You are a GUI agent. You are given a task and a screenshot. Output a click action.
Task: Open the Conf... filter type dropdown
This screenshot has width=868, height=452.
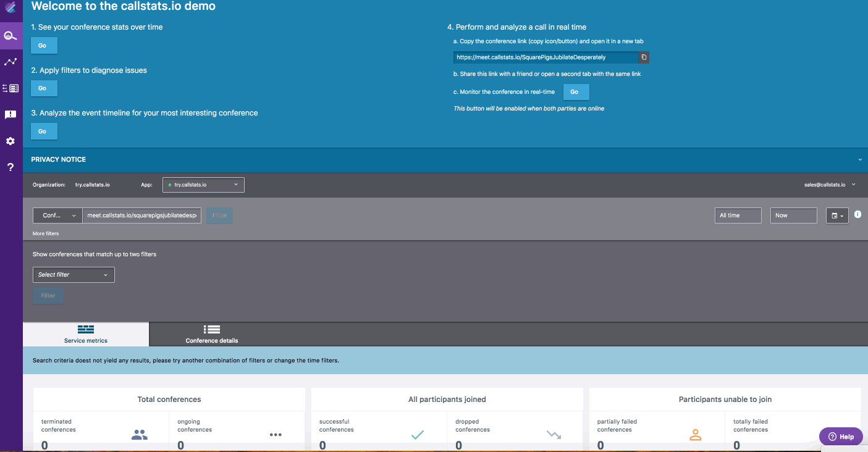tap(57, 216)
